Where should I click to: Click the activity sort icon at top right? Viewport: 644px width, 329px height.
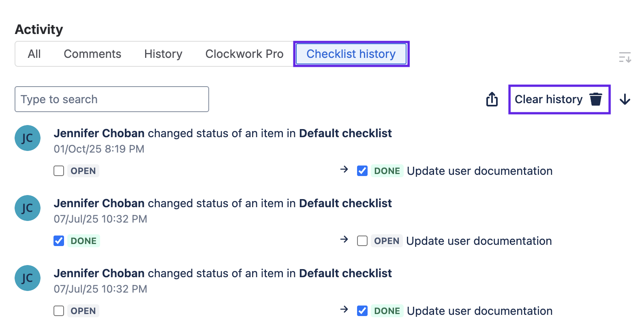point(625,57)
